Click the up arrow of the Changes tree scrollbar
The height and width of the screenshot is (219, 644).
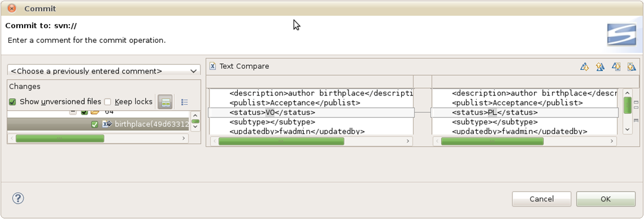pos(195,115)
